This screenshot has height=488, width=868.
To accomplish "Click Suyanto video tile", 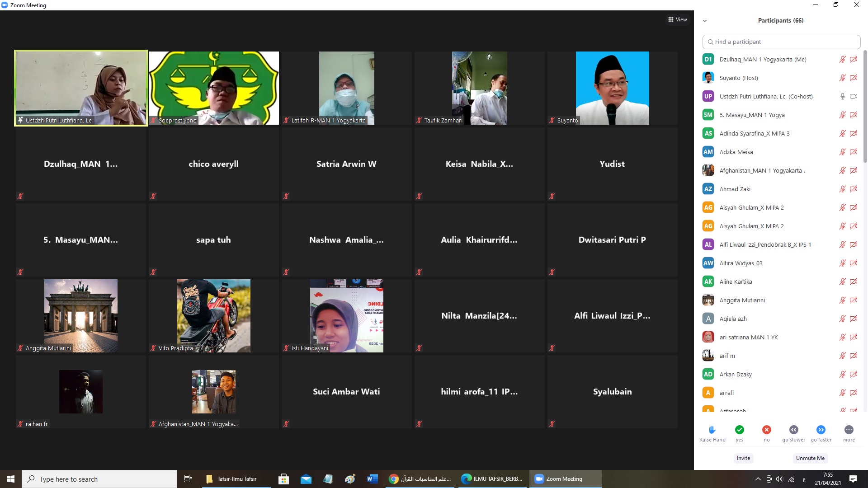I will pos(613,88).
